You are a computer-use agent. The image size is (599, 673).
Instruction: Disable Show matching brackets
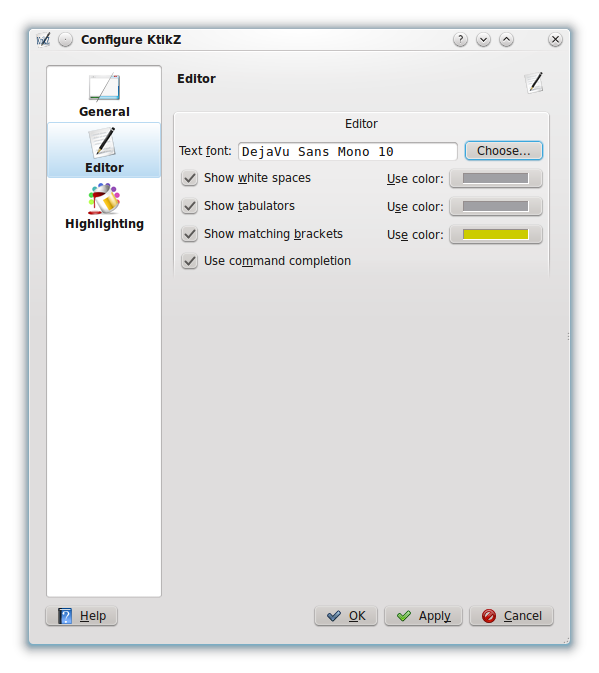pos(189,234)
